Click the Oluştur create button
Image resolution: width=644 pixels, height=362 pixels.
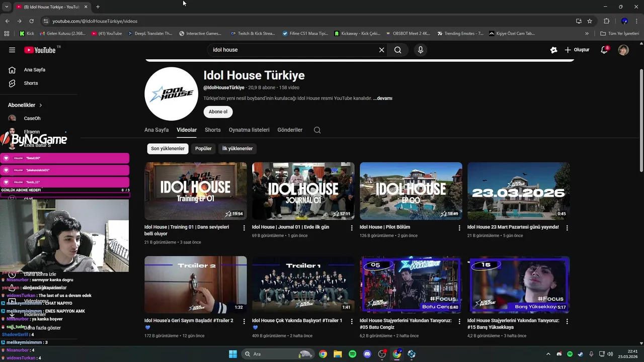pos(577,50)
